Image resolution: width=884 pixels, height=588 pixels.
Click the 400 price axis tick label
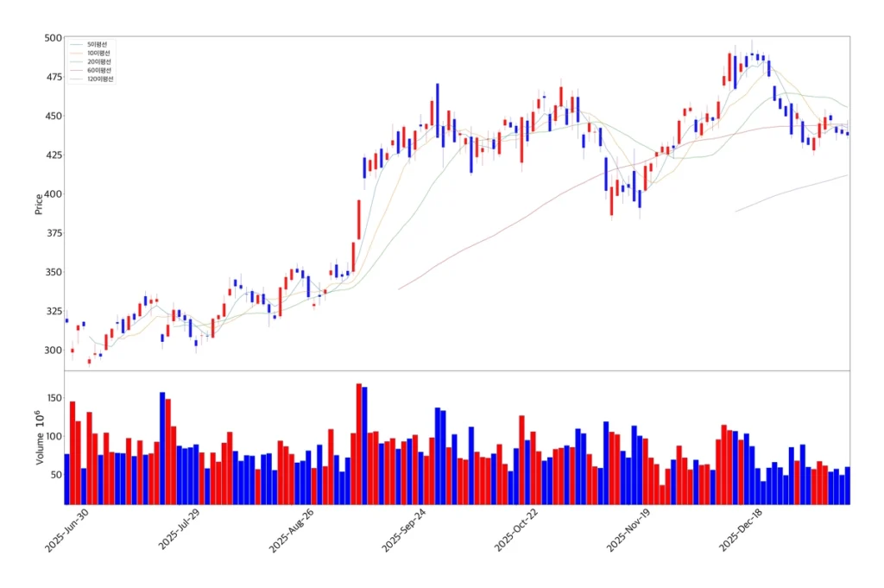53,194
